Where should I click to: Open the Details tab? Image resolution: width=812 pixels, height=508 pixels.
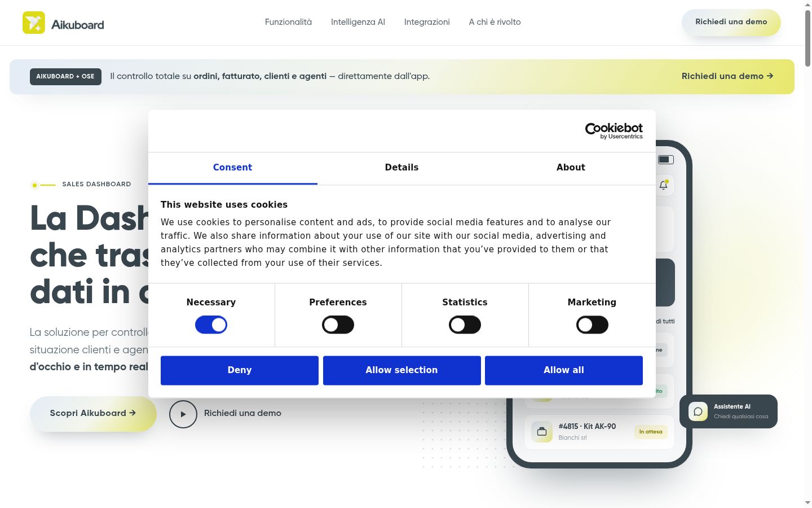(x=401, y=168)
